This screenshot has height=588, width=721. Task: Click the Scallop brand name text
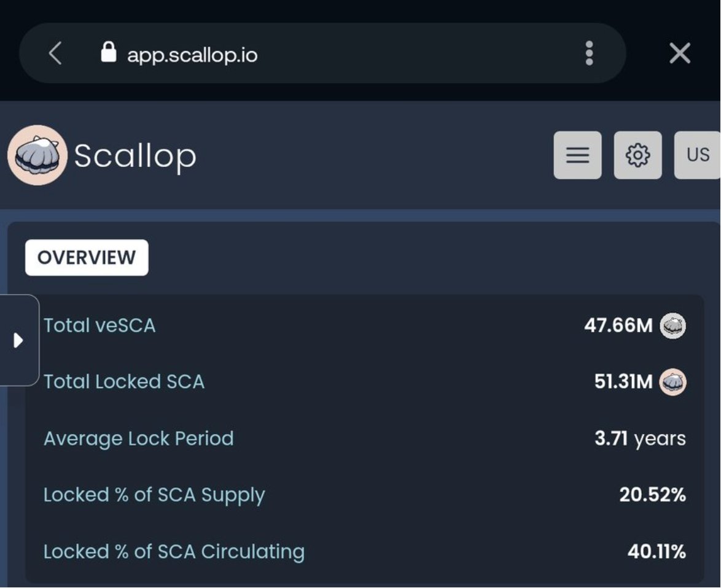(x=135, y=156)
